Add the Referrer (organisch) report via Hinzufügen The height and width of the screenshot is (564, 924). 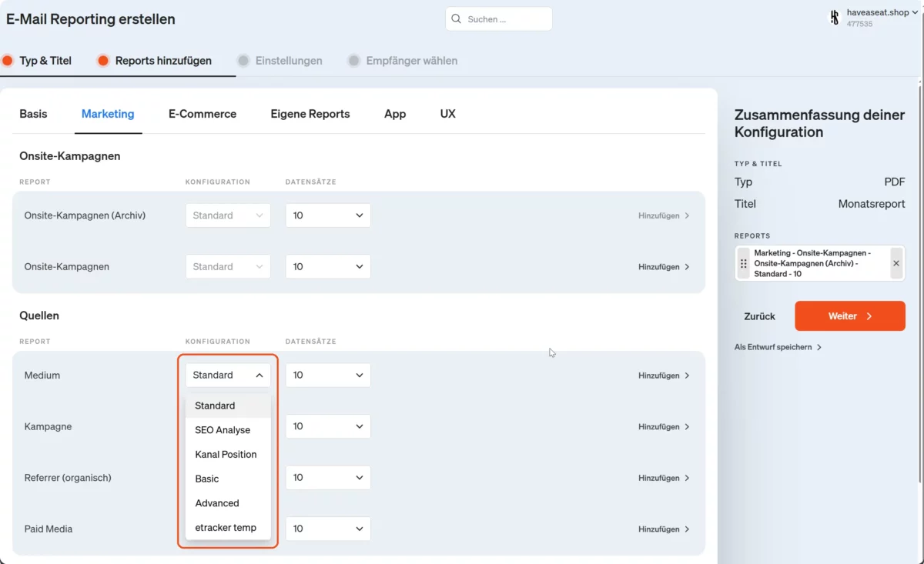(x=664, y=478)
